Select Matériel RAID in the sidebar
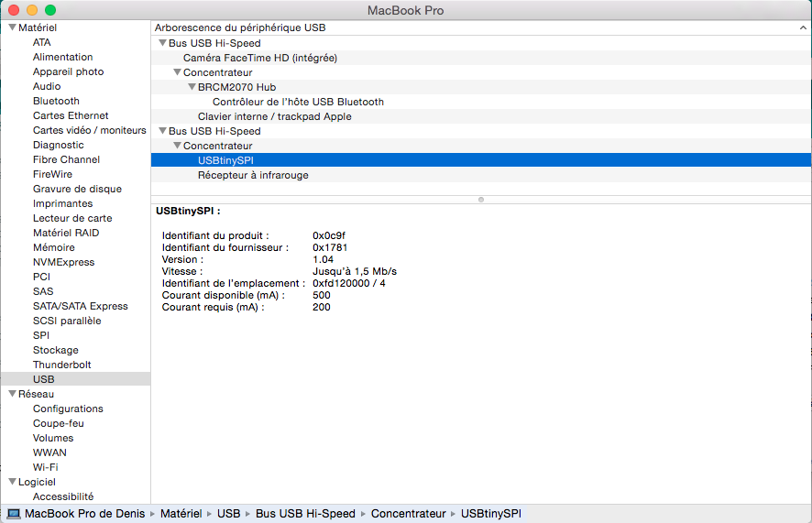This screenshot has height=523, width=812. click(66, 233)
